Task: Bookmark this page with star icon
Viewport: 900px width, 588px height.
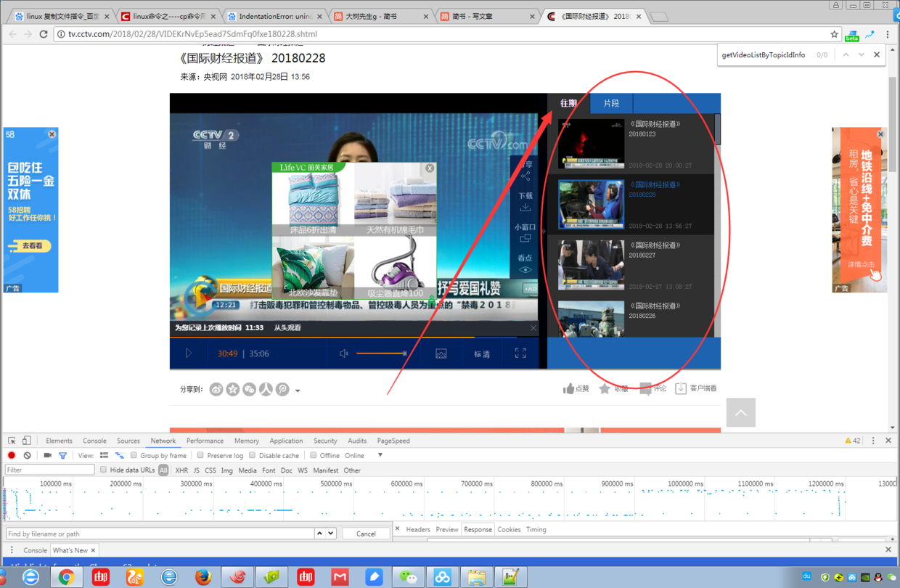Action: [x=835, y=34]
